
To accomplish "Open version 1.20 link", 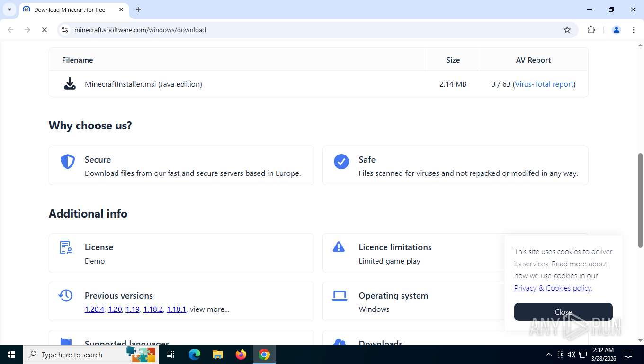I will 115,309.
